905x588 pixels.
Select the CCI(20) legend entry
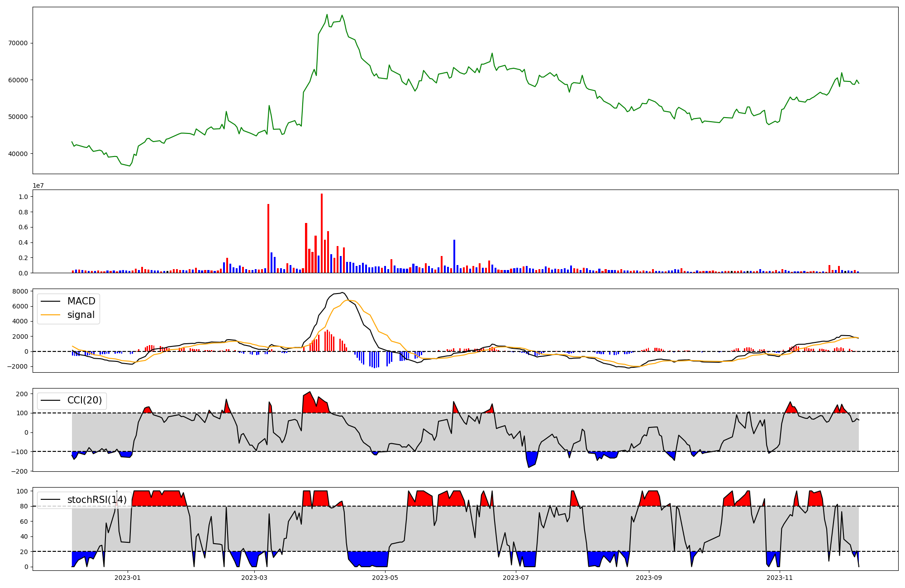click(84, 400)
